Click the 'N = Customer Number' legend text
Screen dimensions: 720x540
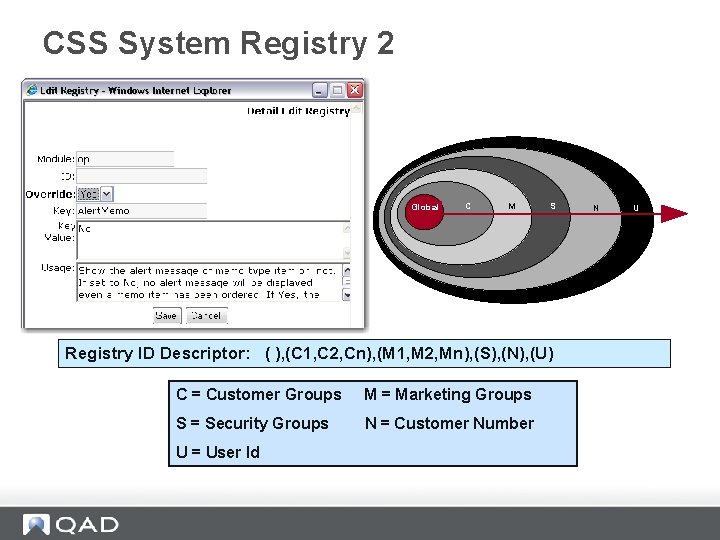pyautogui.click(x=450, y=423)
